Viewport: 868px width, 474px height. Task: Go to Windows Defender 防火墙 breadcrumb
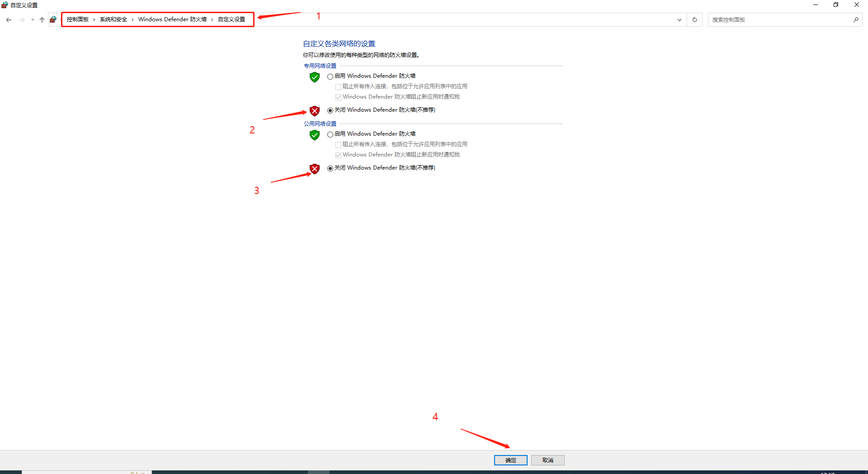[172, 19]
